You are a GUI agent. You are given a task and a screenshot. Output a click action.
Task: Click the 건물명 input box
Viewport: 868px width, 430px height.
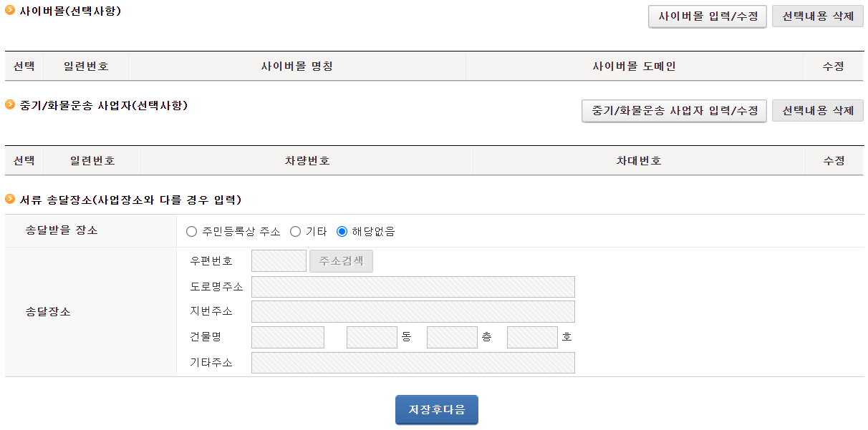(x=288, y=337)
